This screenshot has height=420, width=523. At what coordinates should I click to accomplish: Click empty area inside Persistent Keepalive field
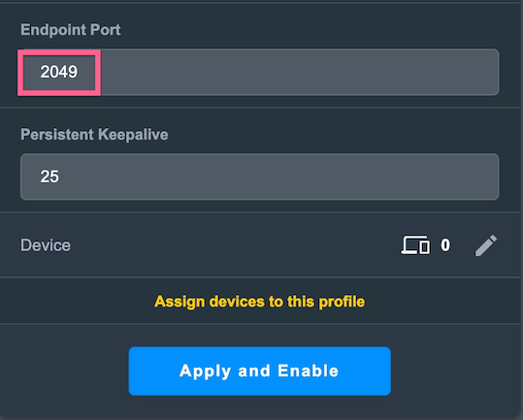[280, 177]
